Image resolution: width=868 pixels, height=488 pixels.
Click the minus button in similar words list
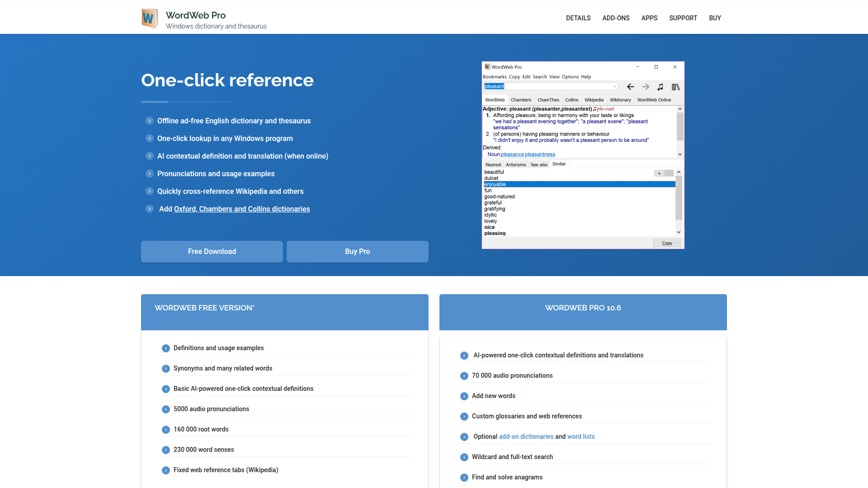(669, 174)
